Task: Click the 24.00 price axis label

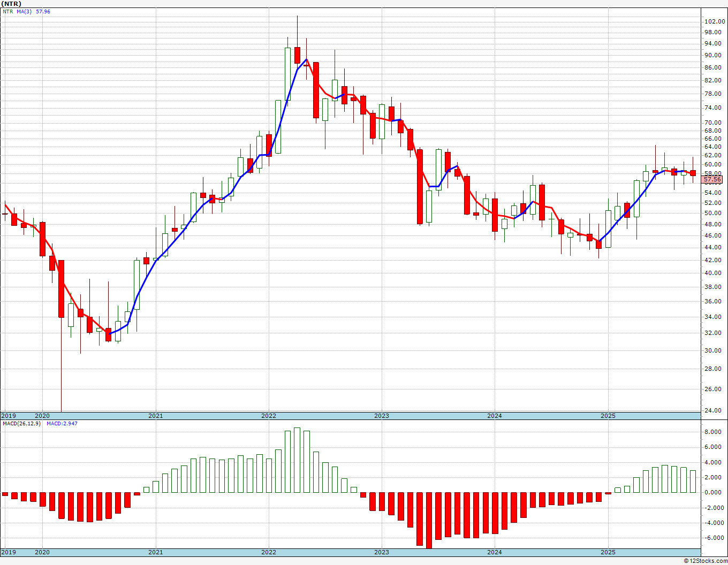Action: coord(712,410)
